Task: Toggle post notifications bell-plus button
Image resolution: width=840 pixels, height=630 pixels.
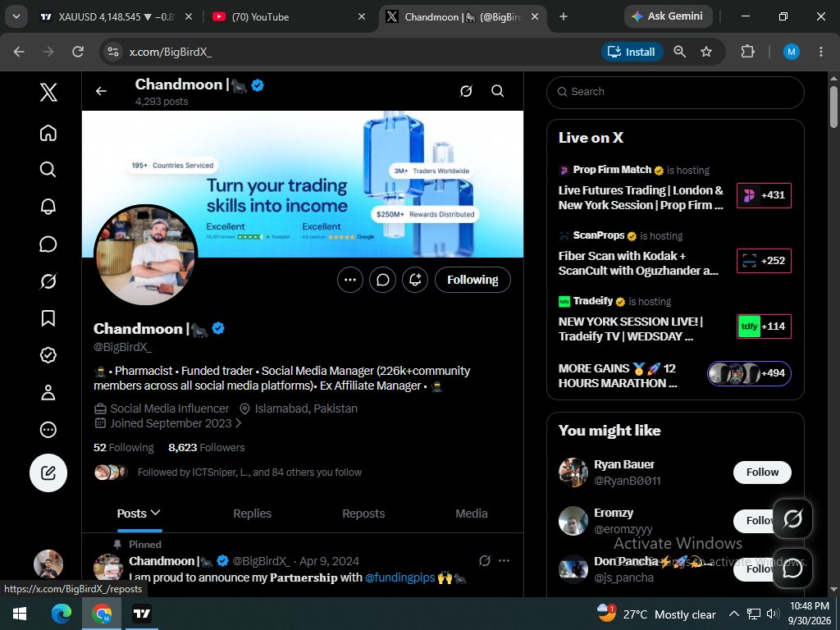Action: coord(415,280)
